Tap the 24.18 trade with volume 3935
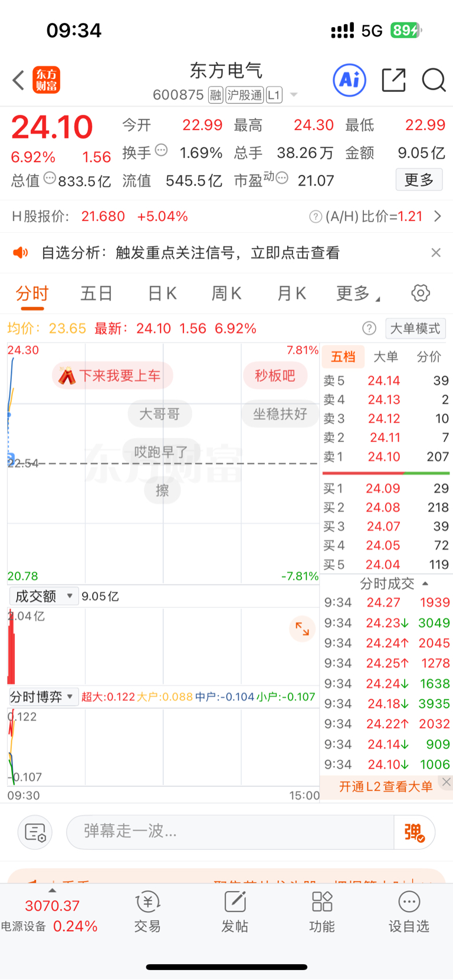Viewport: 453px width, 980px height. (387, 704)
